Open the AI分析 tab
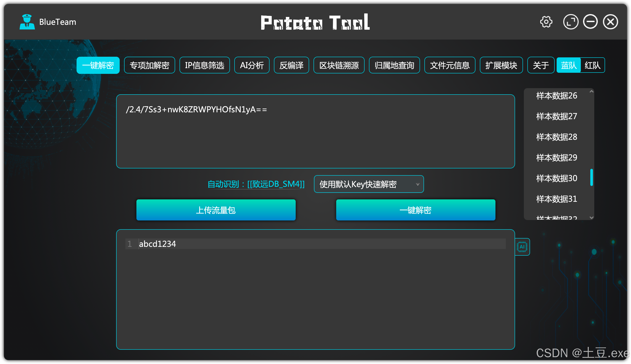 (251, 65)
